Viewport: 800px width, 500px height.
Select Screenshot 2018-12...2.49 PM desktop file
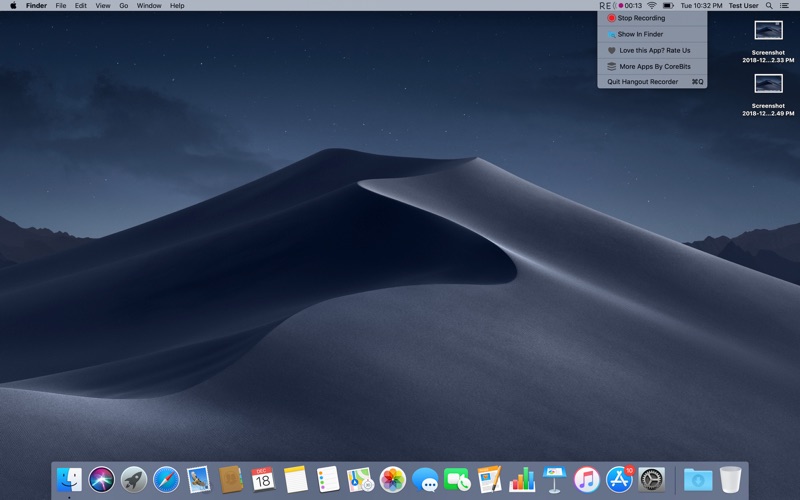click(768, 95)
